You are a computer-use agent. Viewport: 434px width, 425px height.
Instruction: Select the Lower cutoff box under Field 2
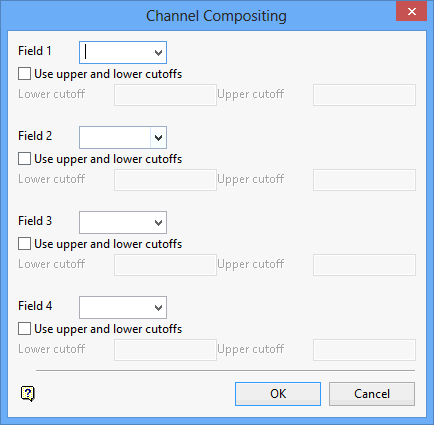165,180
